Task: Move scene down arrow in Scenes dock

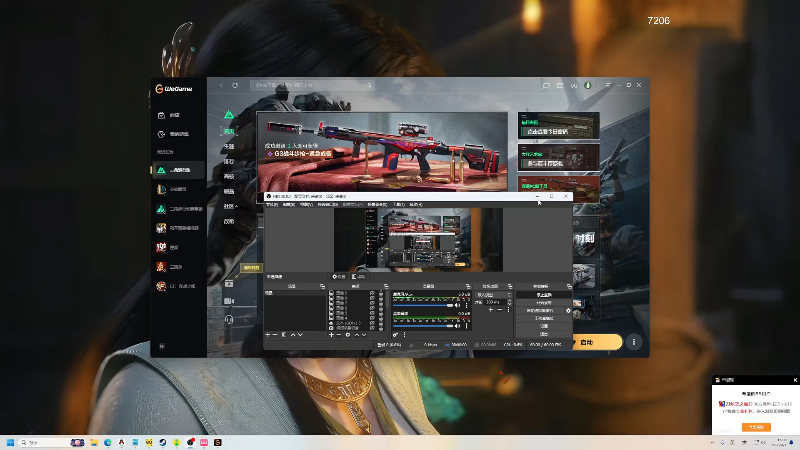Action: point(301,335)
